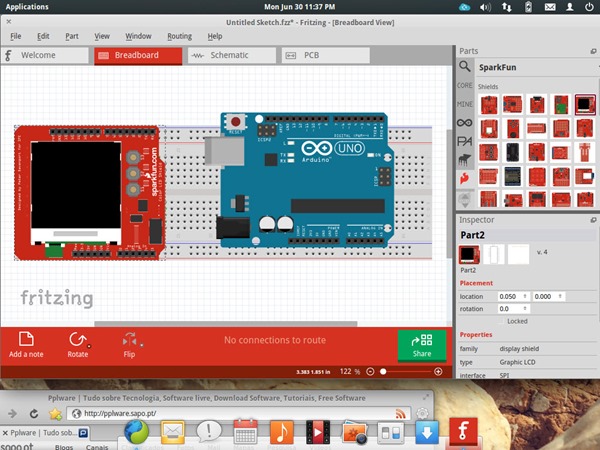The width and height of the screenshot is (600, 450).
Task: Click the canvas horizontal scrollbar
Action: click(226, 324)
